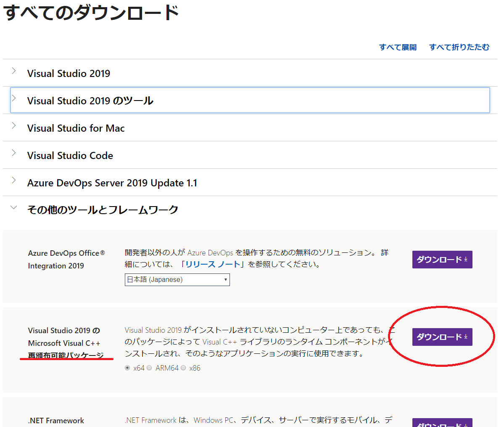Click the description starting .NET Framework は
Image resolution: width=504 pixels, height=427 pixels.
pyautogui.click(x=259, y=420)
